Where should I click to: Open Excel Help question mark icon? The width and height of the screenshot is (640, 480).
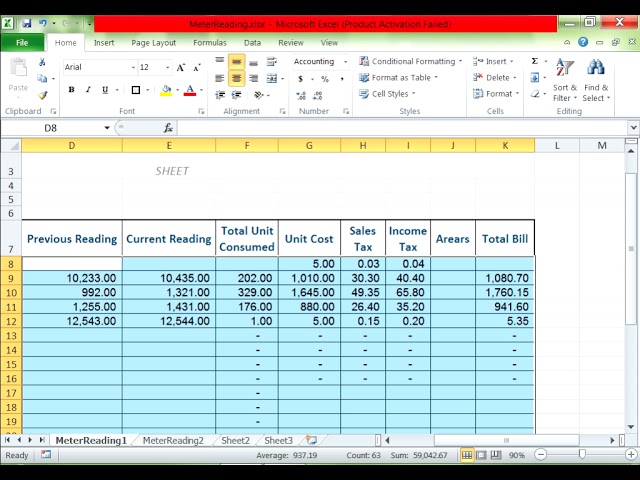pyautogui.click(x=583, y=42)
